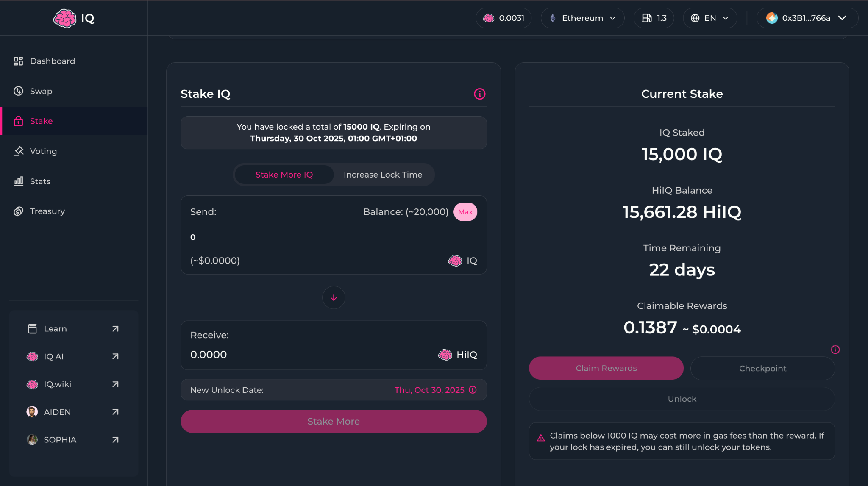Expand the Ethereum network dropdown
The image size is (868, 486).
582,18
